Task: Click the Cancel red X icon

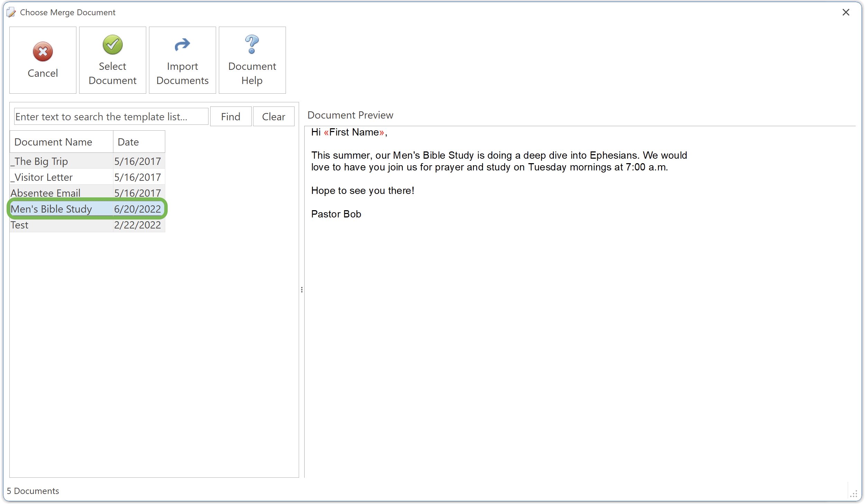Action: coord(42,52)
